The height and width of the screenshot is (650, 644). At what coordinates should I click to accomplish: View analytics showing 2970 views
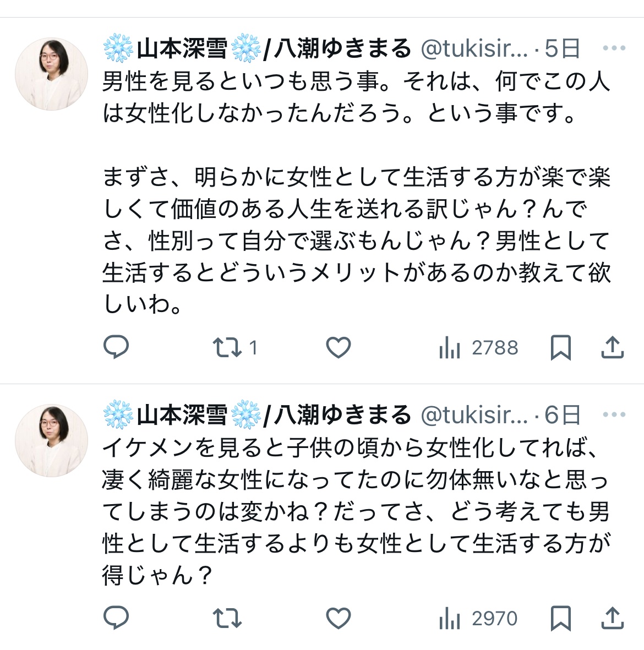tap(478, 619)
